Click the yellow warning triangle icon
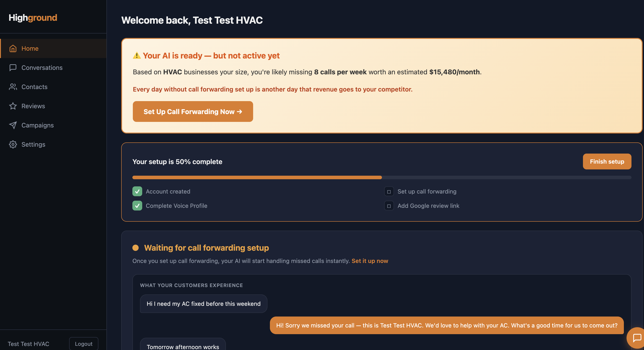644x350 pixels. click(136, 55)
